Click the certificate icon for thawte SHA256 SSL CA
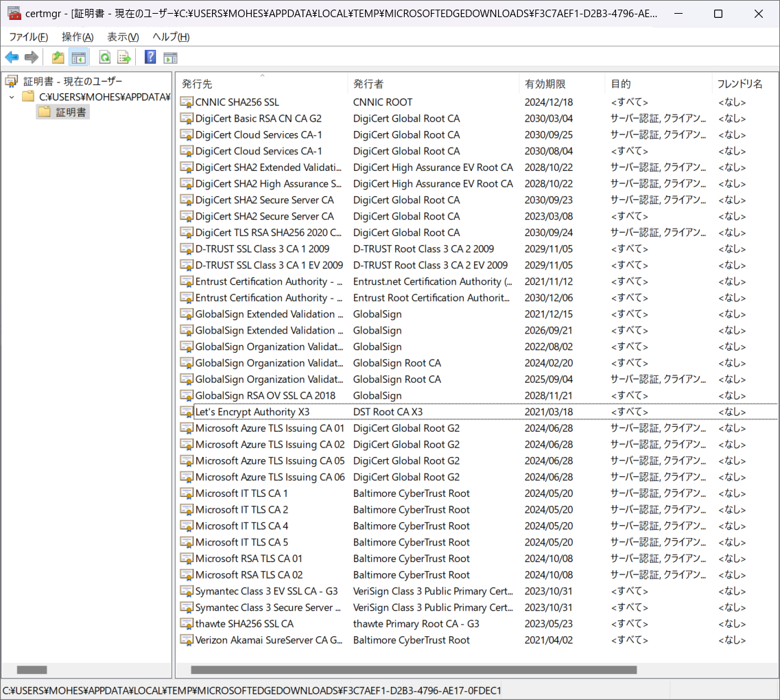The width and height of the screenshot is (780, 700). pos(187,624)
